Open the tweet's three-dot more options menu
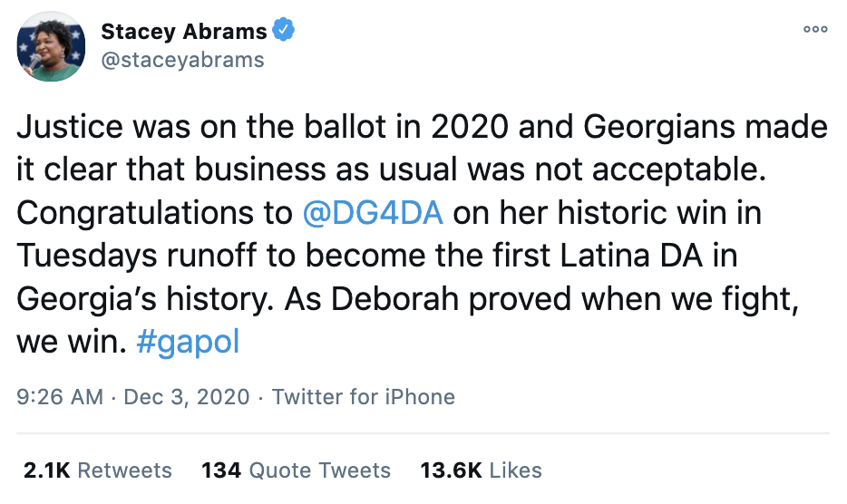This screenshot has width=847, height=504. point(815,29)
